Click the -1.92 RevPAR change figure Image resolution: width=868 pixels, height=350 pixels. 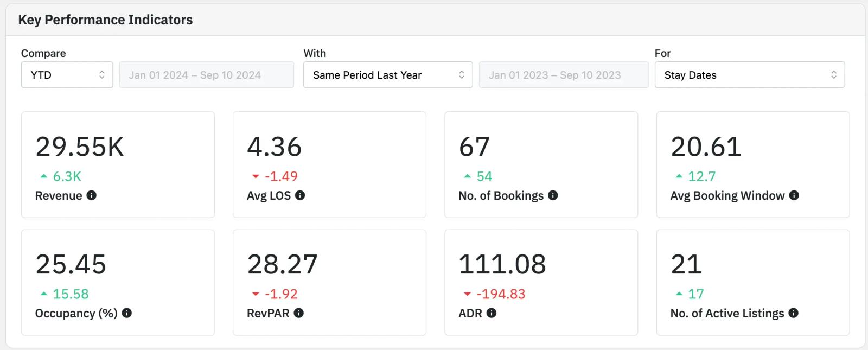coord(281,294)
